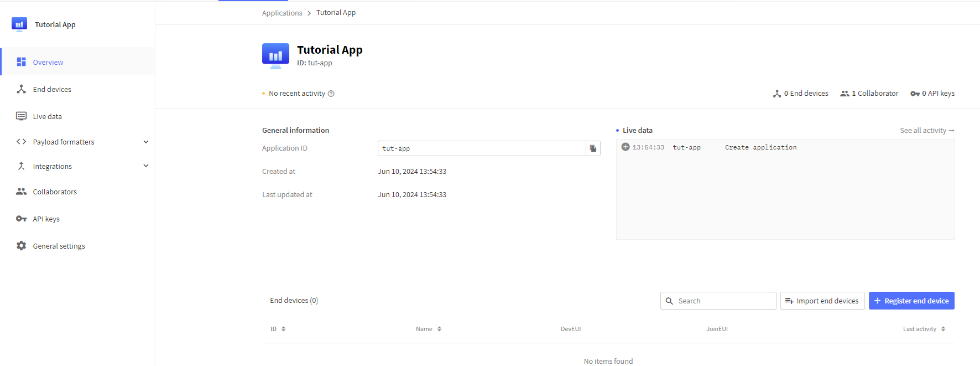Click the Application ID tut-app field
980x366 pixels.
pos(482,148)
